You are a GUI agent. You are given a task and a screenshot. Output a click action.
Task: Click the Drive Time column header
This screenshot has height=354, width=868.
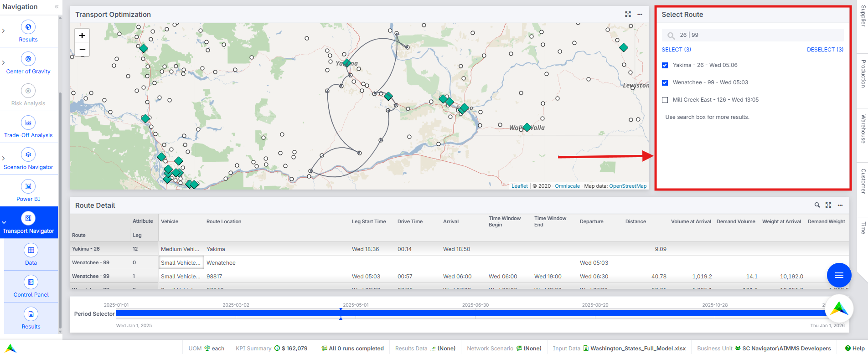[x=410, y=221]
